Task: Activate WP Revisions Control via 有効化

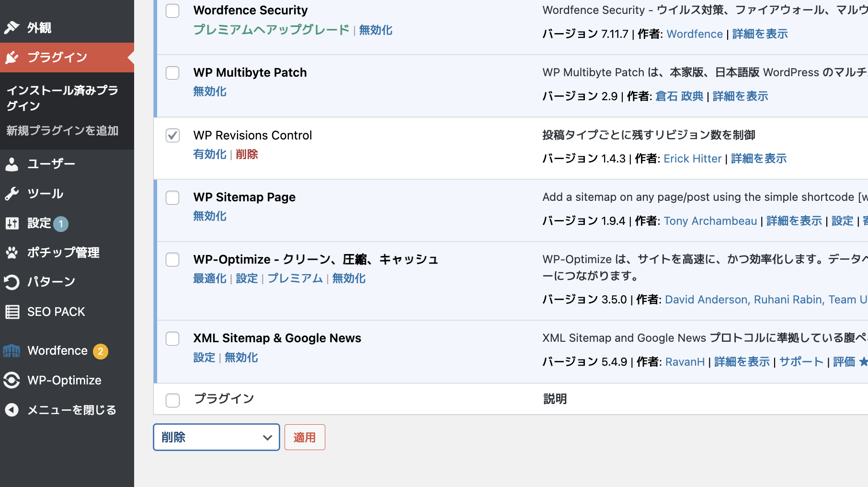Action: pos(210,154)
